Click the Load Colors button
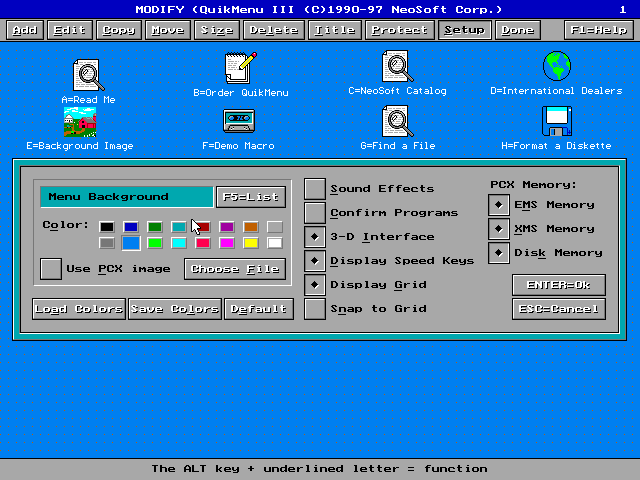Image resolution: width=640 pixels, height=480 pixels. (79, 309)
